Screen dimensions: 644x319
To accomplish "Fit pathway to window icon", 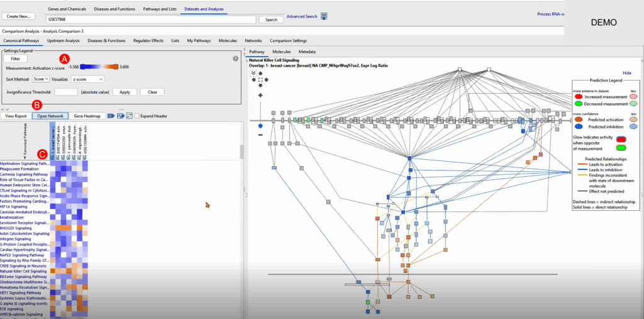I will tap(260, 79).
